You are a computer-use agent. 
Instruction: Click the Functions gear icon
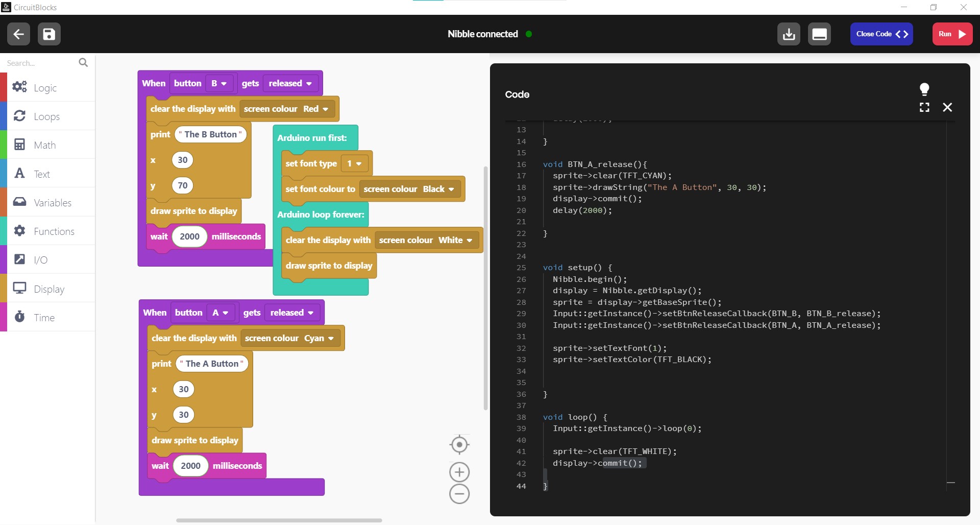(x=19, y=230)
